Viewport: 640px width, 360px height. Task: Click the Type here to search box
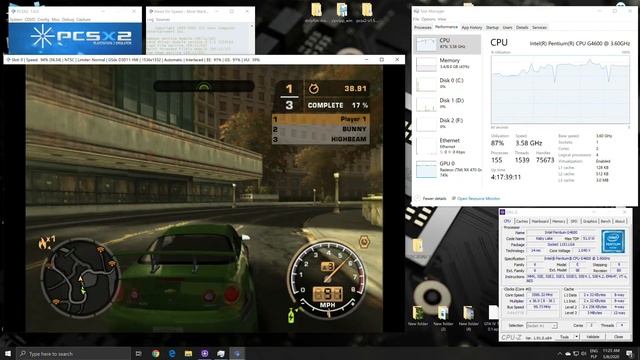(x=73, y=353)
